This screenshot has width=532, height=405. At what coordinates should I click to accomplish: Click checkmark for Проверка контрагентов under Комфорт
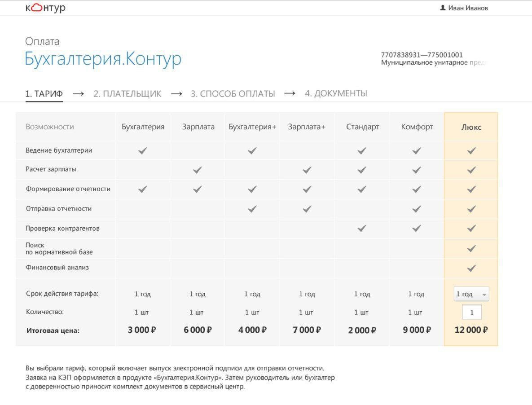(416, 228)
